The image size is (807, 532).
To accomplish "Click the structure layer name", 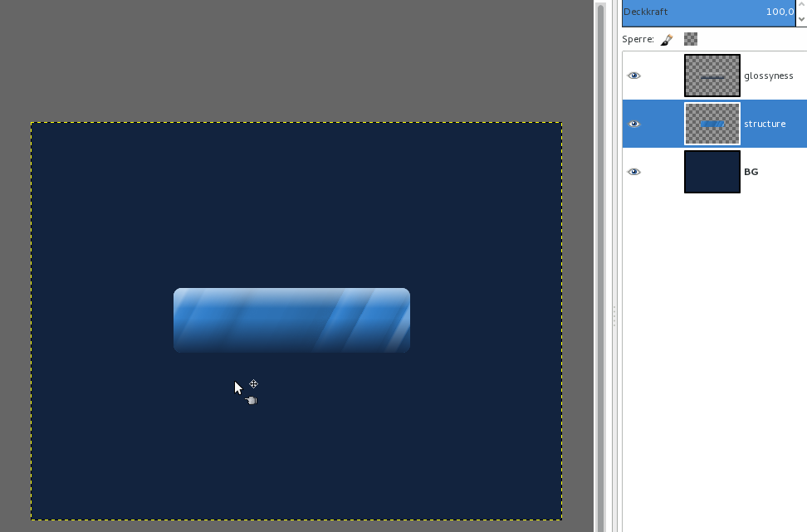I will [x=765, y=124].
